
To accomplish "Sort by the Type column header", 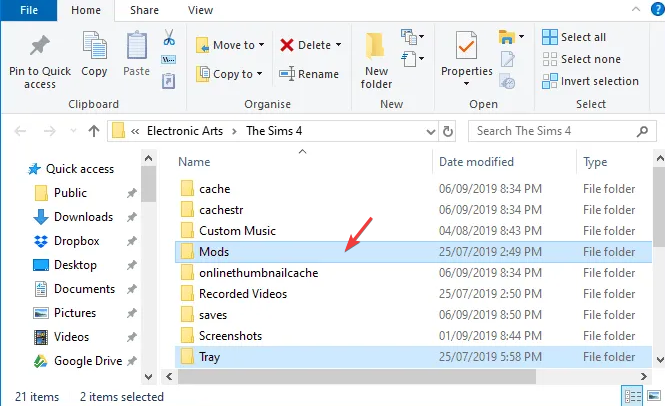I will (595, 162).
